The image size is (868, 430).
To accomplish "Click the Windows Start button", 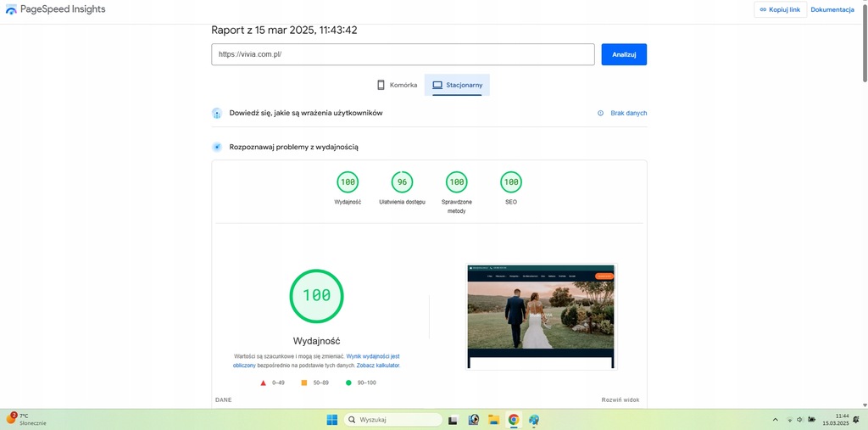I will tap(331, 419).
